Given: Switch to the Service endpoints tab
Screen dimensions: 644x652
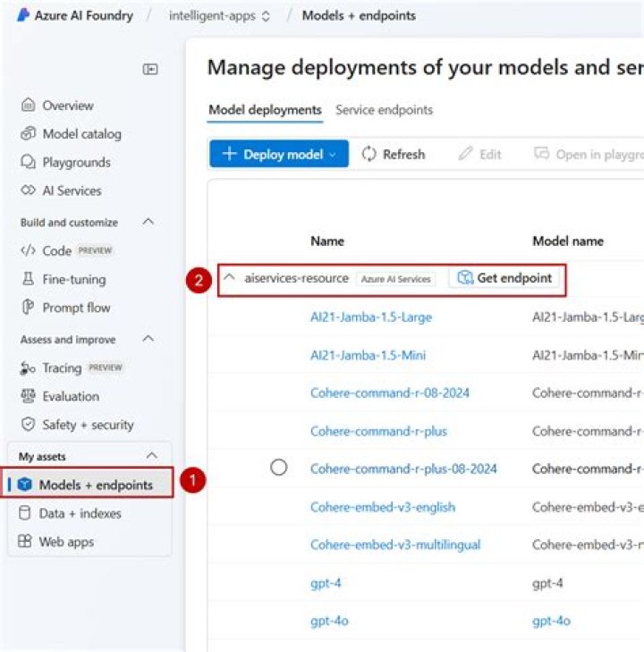Looking at the screenshot, I should pos(384,110).
